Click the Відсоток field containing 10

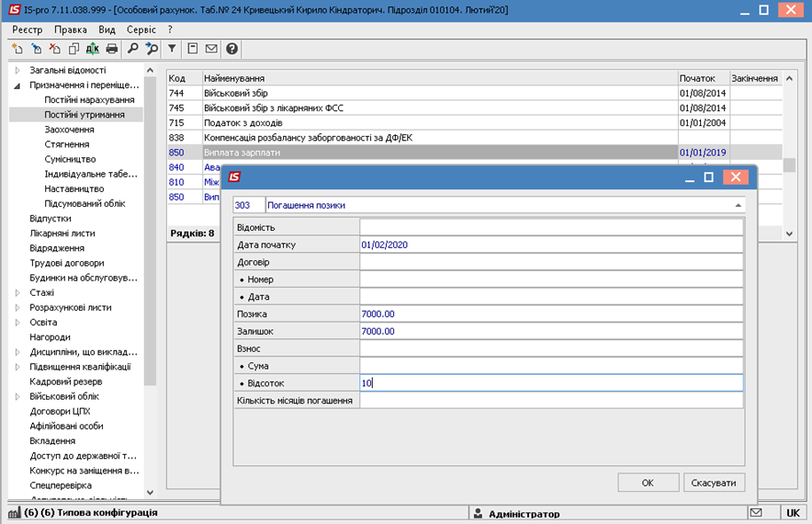551,383
